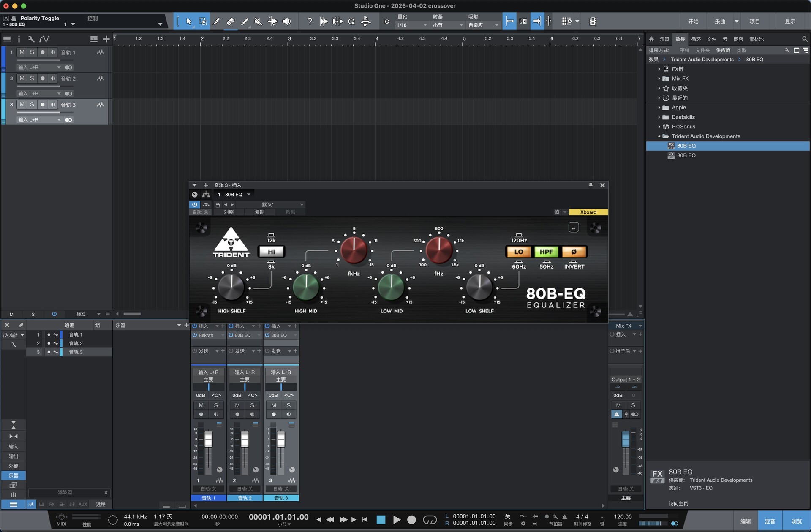Click the question mark help icon
Screen dimensions: 811x532
(310, 21)
